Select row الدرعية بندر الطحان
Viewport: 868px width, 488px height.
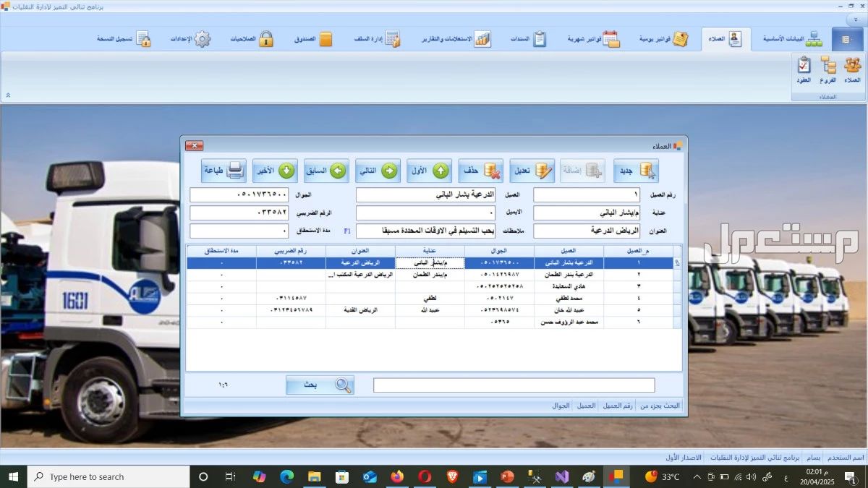433,275
